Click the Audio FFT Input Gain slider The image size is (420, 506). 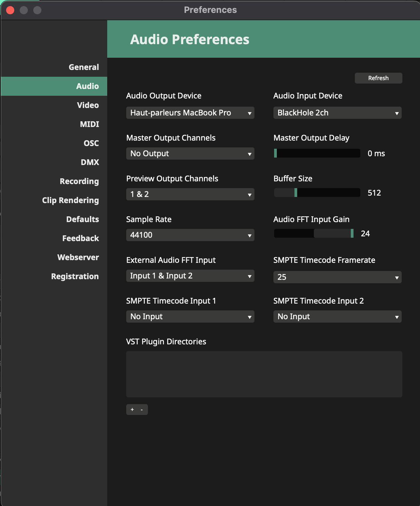tap(314, 233)
